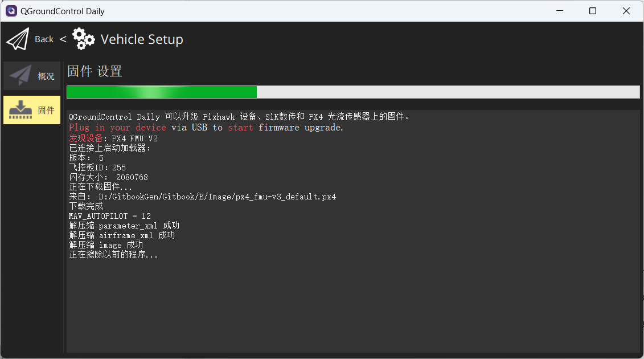
Task: Go back using the Back label
Action: coord(44,39)
